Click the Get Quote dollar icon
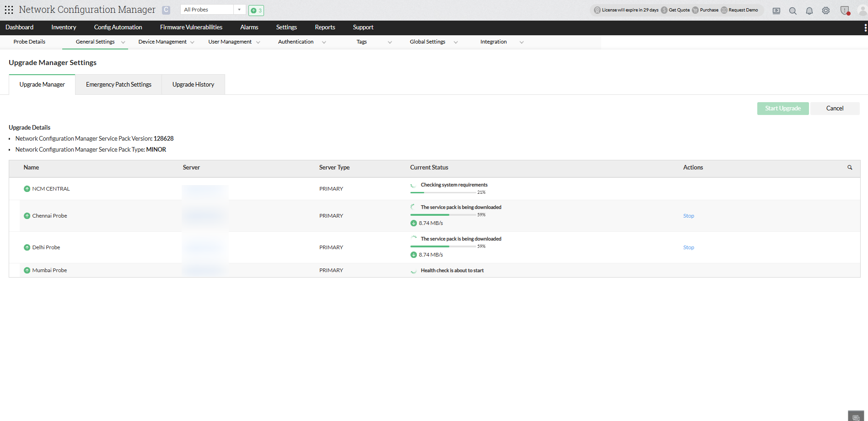Screen dimensions: 868x421 point(664,10)
